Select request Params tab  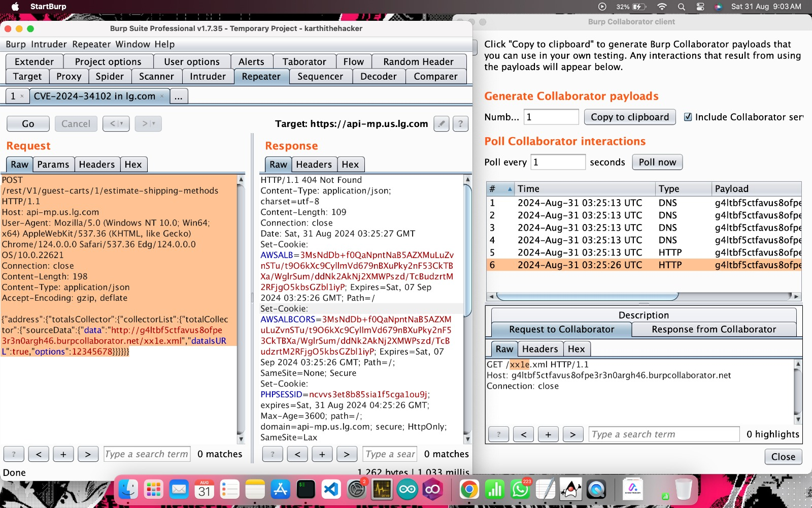click(x=53, y=164)
